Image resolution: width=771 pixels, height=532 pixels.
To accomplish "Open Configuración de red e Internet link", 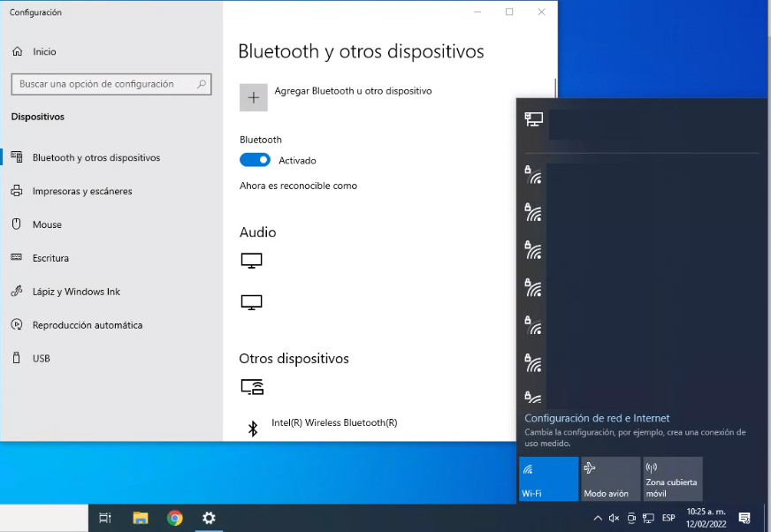I will (597, 418).
